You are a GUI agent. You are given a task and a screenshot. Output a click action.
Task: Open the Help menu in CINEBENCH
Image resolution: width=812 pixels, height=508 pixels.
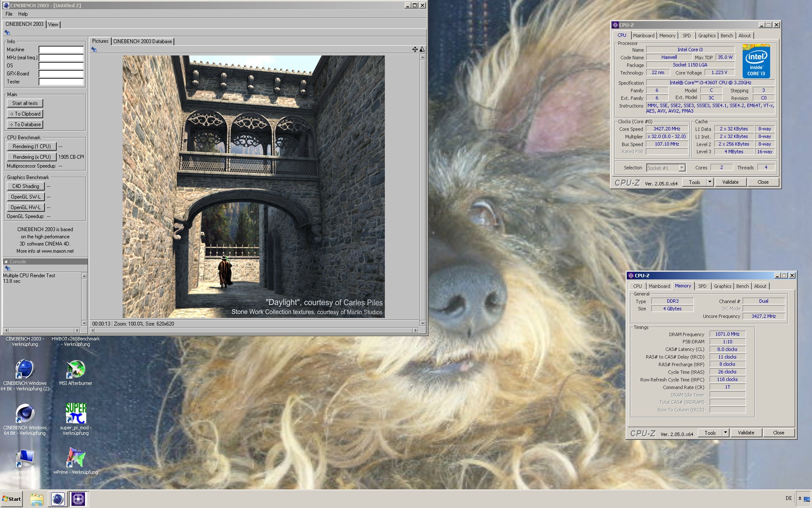23,14
